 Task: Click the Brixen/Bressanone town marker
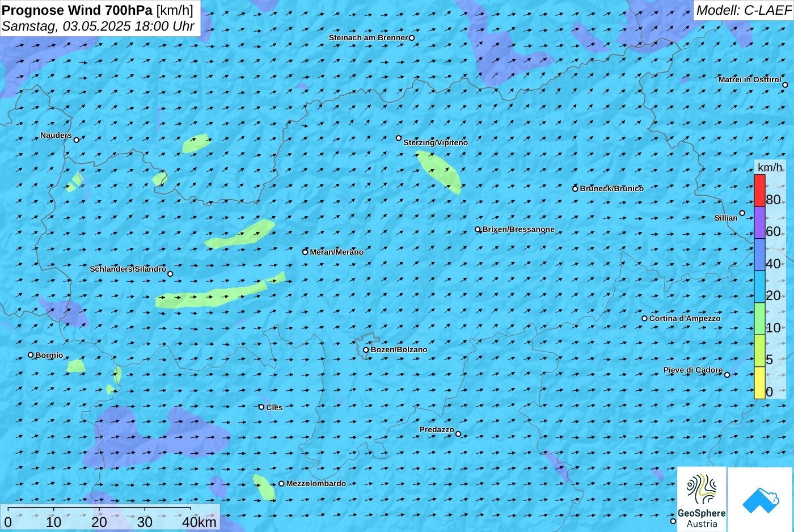point(478,230)
